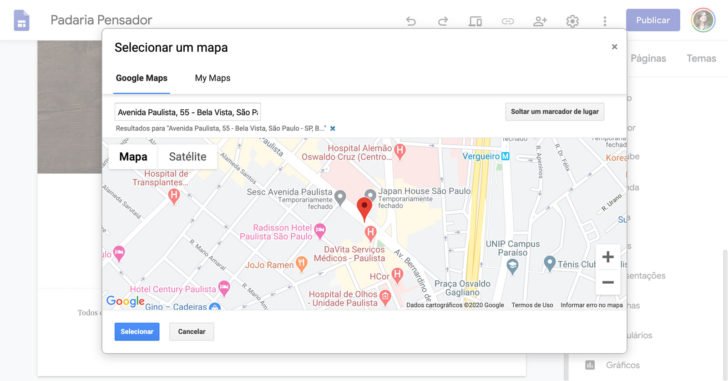
Task: Click the Gráficos item in sidebar
Action: point(623,365)
